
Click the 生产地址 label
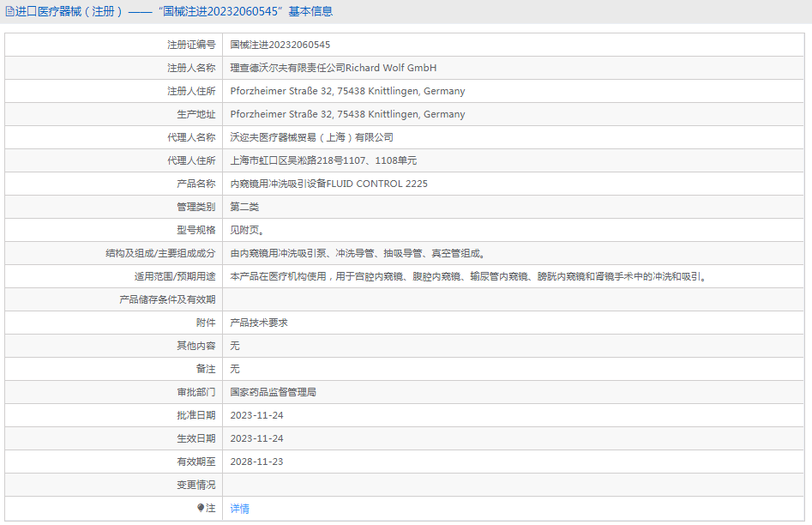click(195, 114)
